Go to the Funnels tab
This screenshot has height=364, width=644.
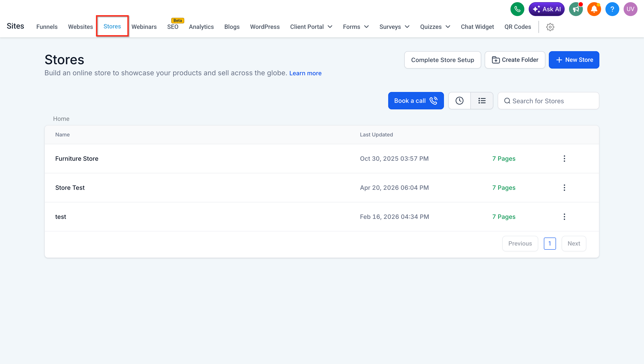click(x=47, y=27)
